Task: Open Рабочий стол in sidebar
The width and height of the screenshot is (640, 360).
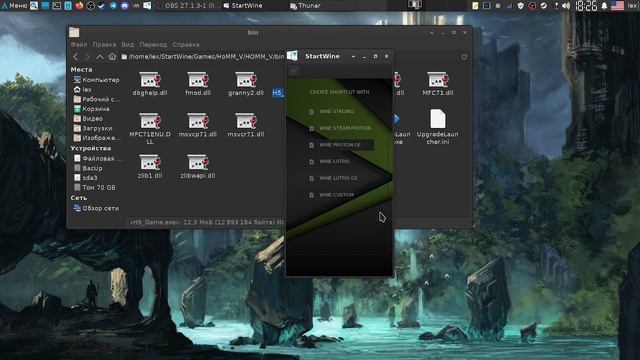Action: click(x=97, y=99)
